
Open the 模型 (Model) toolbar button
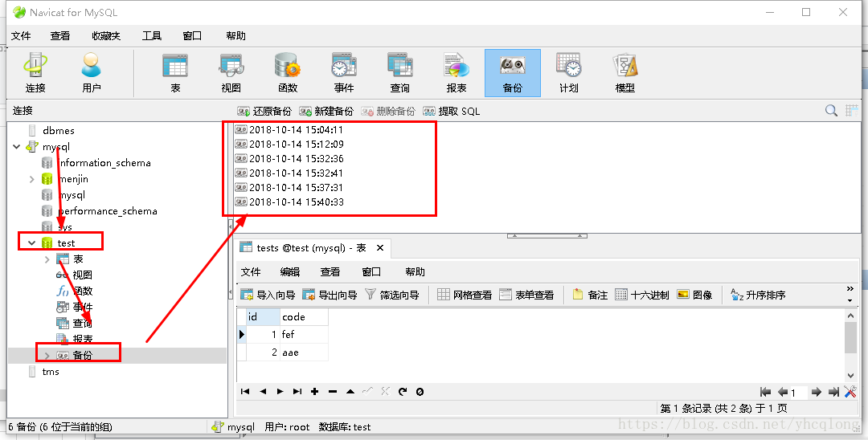[625, 72]
